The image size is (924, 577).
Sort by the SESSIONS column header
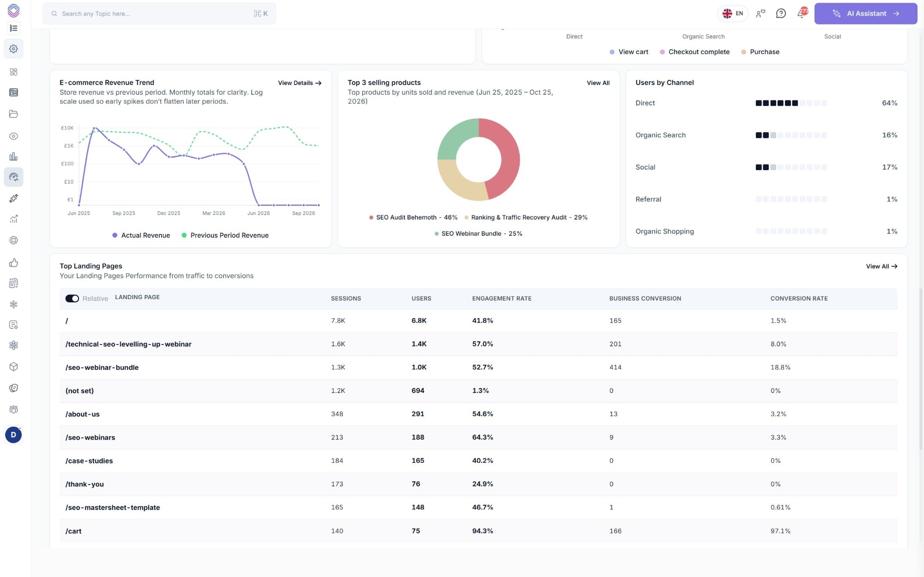pos(346,299)
